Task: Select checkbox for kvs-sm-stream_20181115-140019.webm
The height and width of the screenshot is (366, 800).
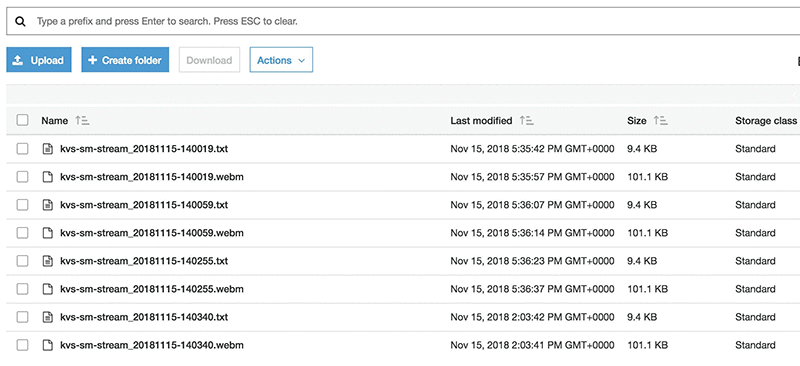Action: 22,177
